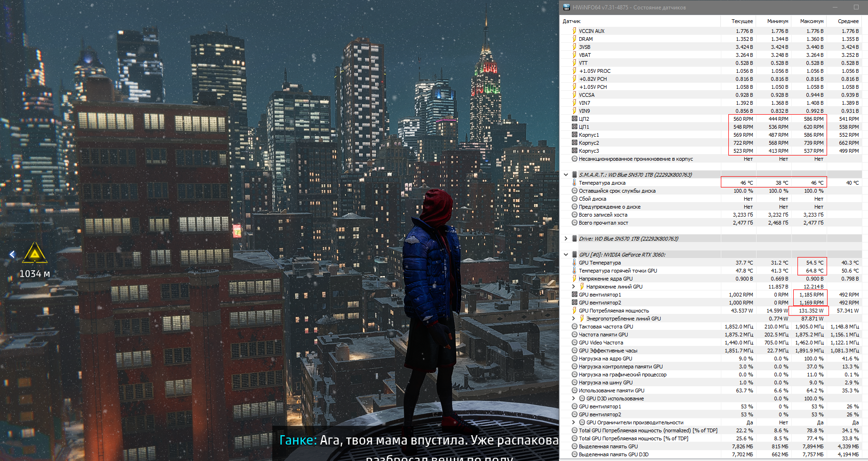868x461 pixels.
Task: Click the bolt icon beside +0.82V PCH
Action: click(574, 79)
